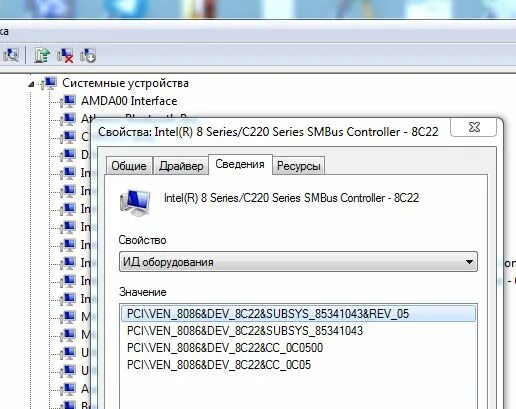Click the device icon of the row starting with 'C'
The height and width of the screenshot is (409, 516).
(x=68, y=137)
